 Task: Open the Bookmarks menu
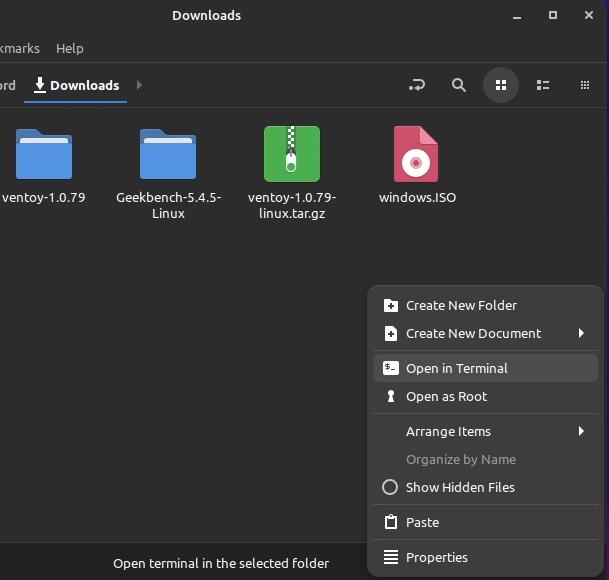pyautogui.click(x=19, y=48)
